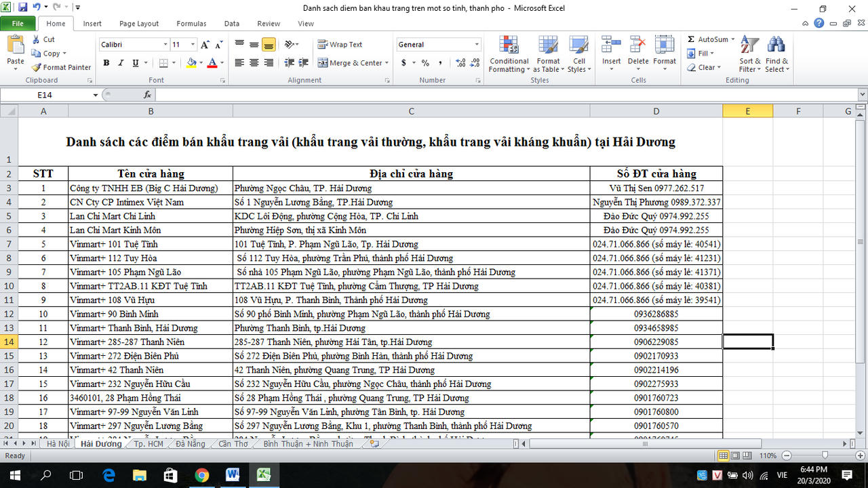
Task: Click the Save icon in Quick Access Toolbar
Action: 22,7
